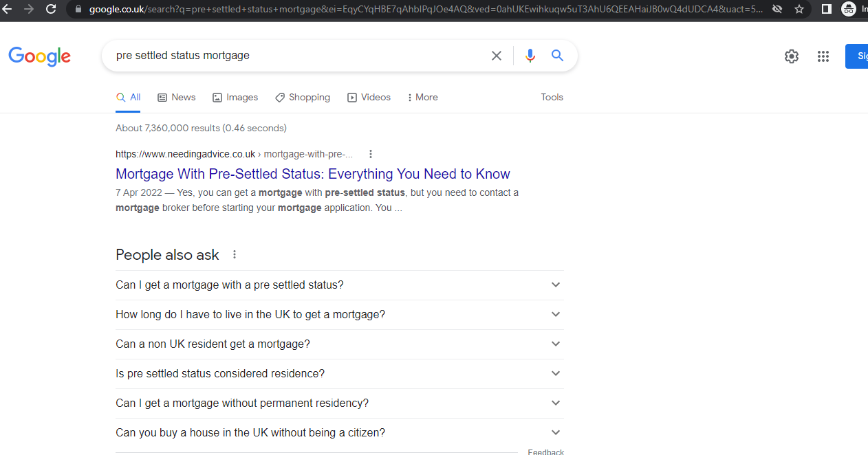The width and height of the screenshot is (868, 455).
Task: Open People also ask options menu
Action: pyautogui.click(x=235, y=254)
